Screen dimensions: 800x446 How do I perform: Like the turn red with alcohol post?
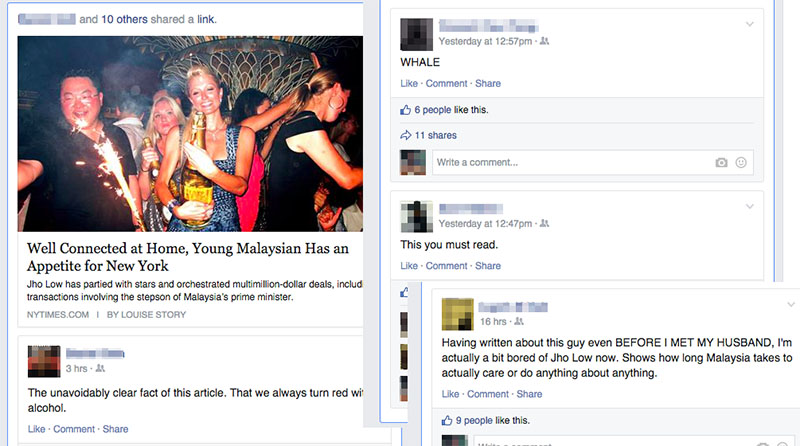36,429
